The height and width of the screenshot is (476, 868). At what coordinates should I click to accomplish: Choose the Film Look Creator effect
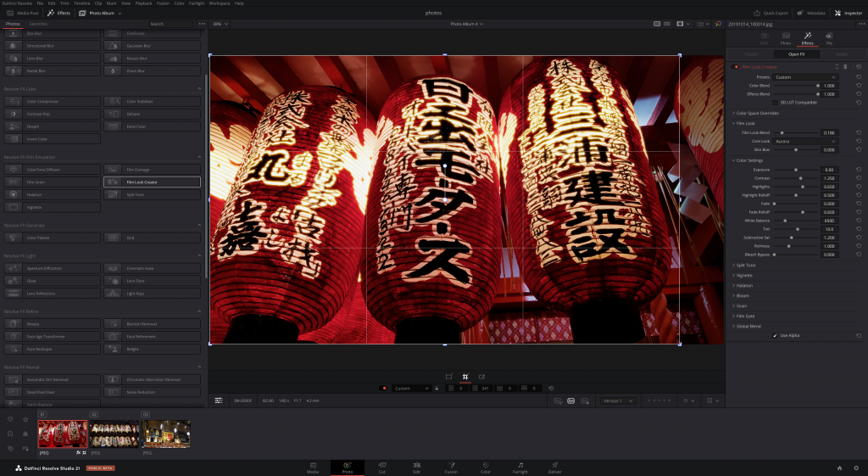tap(153, 182)
